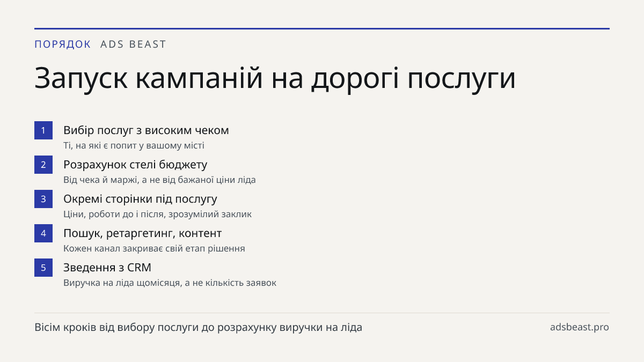Click 'Кожен канал закриває свій етап рішення'
The width and height of the screenshot is (644, 362).
pos(154,248)
